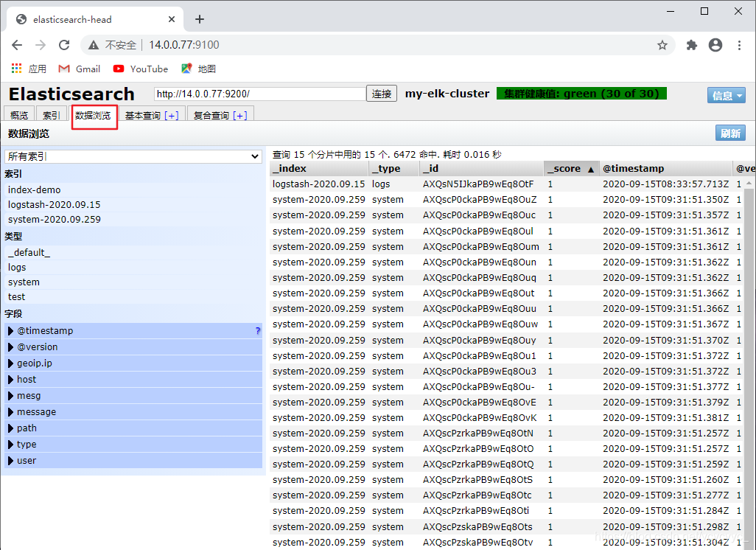Go back with the browser back arrow
This screenshot has height=550, width=756.
pyautogui.click(x=17, y=45)
